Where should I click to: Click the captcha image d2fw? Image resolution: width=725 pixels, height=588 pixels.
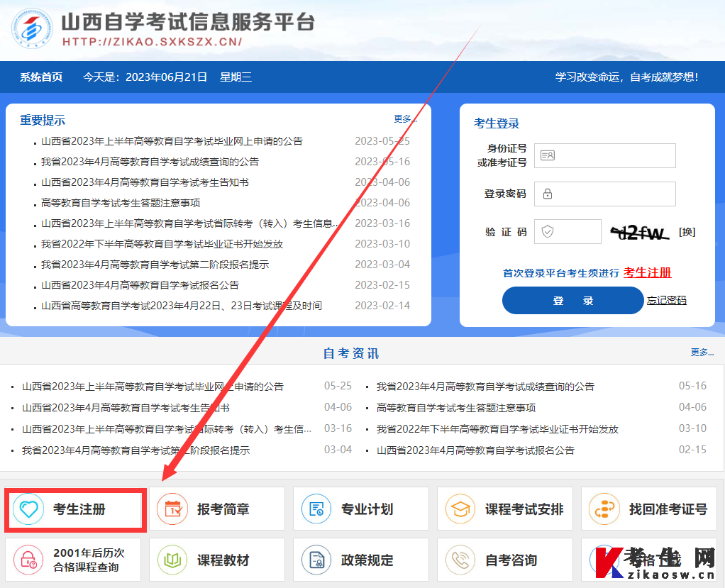point(640,232)
